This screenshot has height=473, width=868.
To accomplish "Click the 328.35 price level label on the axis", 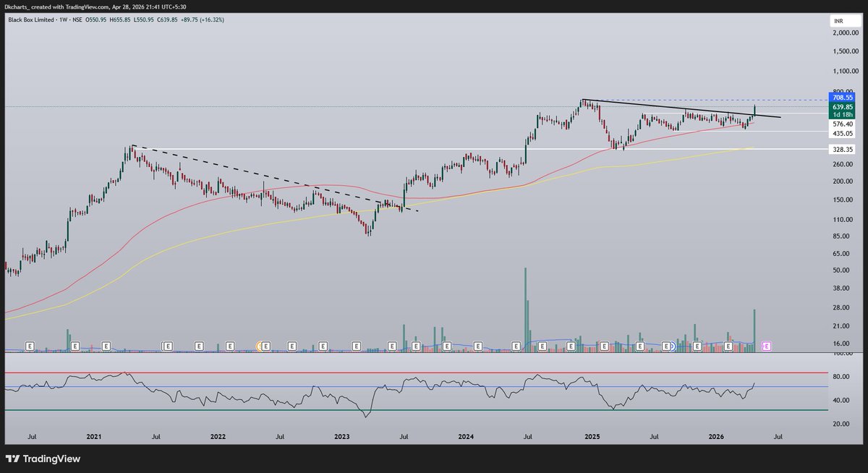I will tap(841, 148).
